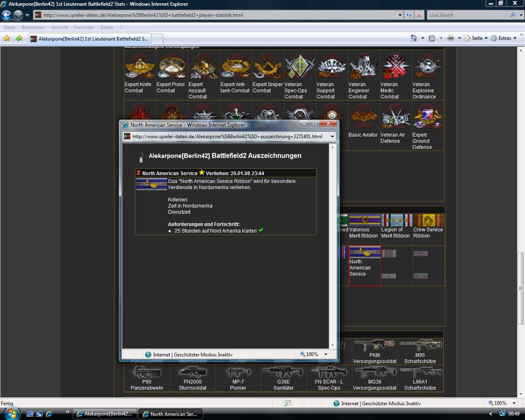Viewport: 525px width, 420px height.
Task: Click into the Live Search field
Action: click(468, 15)
